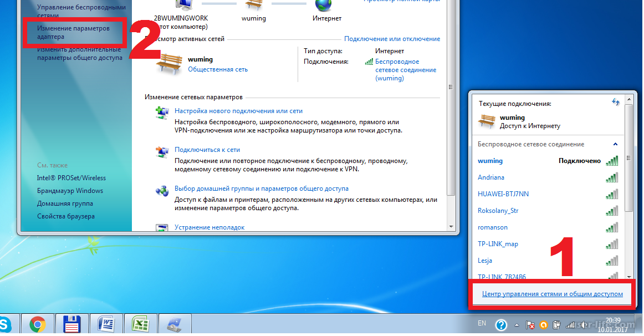Click the Подключиться к сети link

[x=207, y=150]
